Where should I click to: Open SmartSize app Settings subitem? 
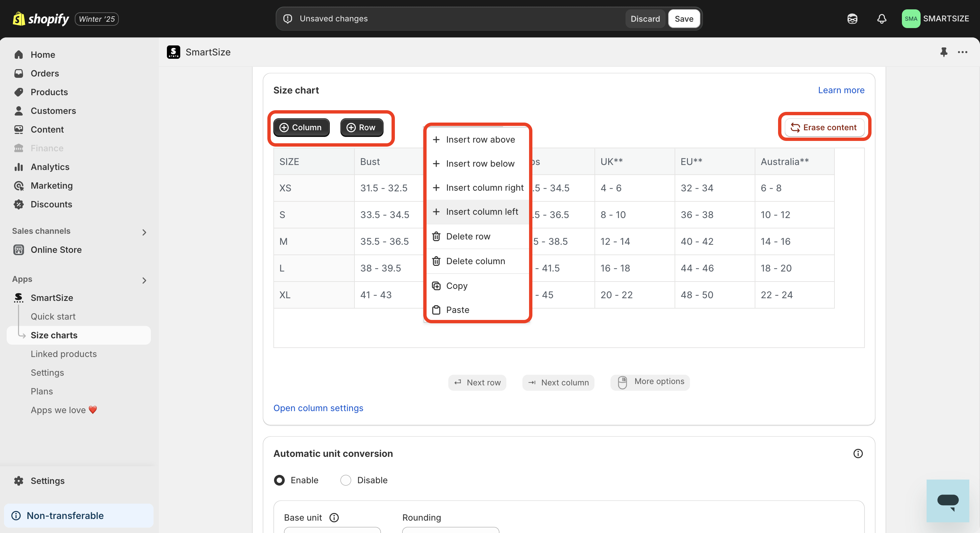[x=47, y=372]
